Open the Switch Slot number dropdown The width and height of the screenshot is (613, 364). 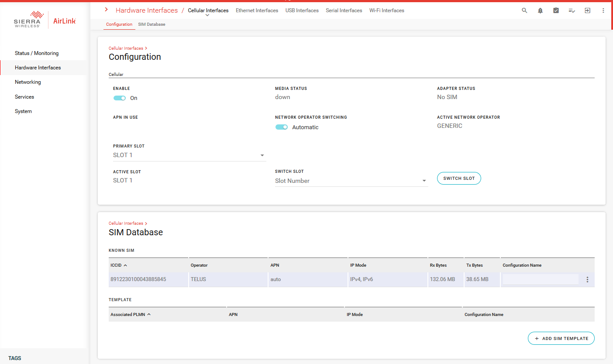424,181
